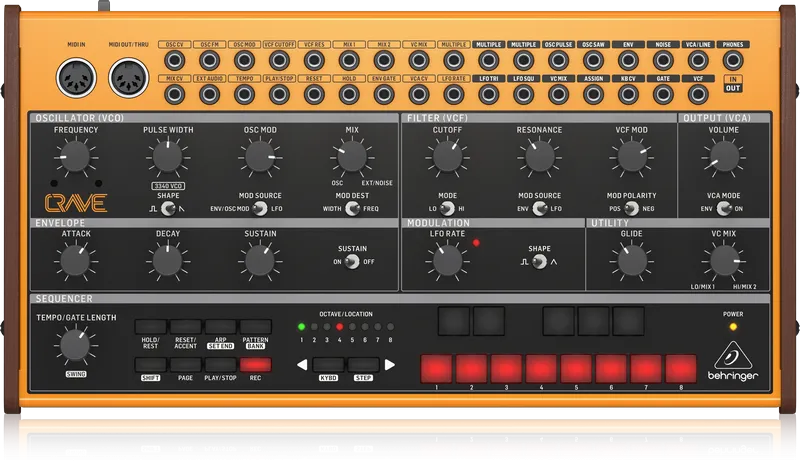
Task: Switch to KYBD mode button
Action: pos(328,365)
